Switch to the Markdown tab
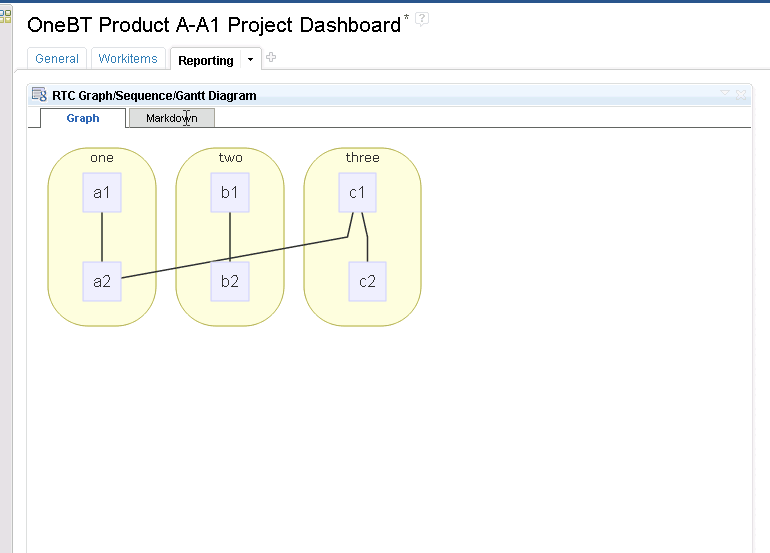 point(171,118)
